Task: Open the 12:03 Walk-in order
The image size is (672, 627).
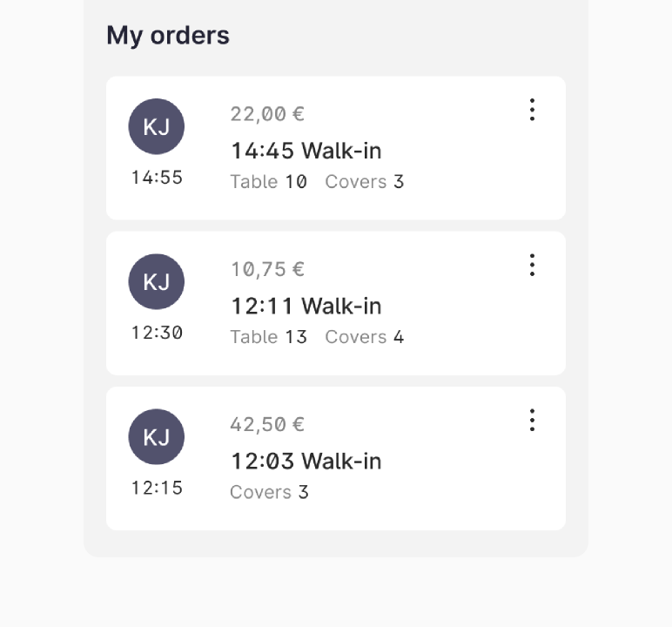Action: tap(306, 462)
